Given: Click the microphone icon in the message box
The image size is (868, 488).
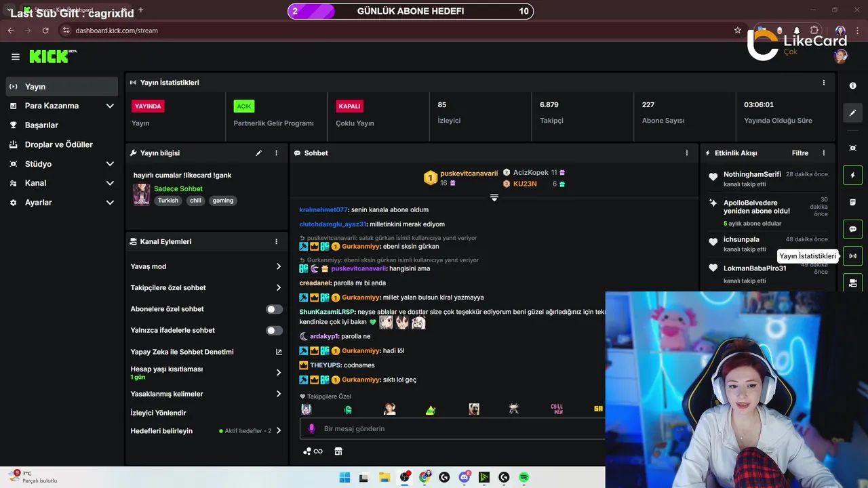Looking at the screenshot, I should (312, 428).
